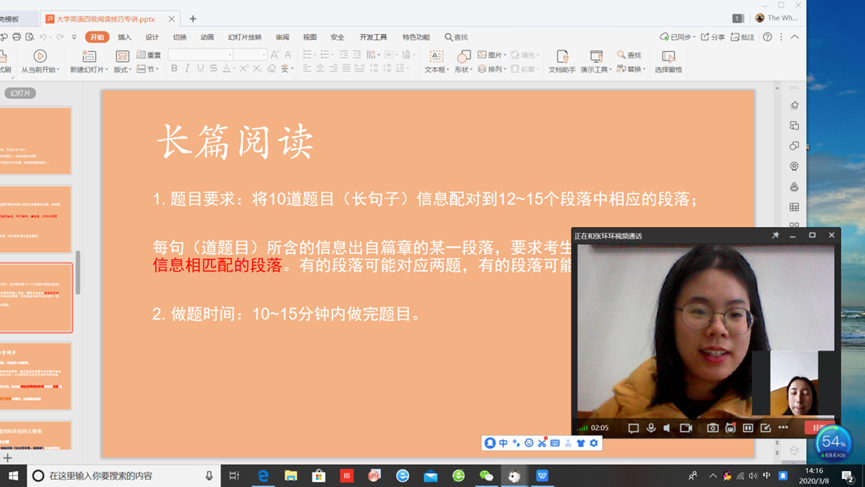Hang up the video call
The image size is (865, 487).
click(818, 428)
